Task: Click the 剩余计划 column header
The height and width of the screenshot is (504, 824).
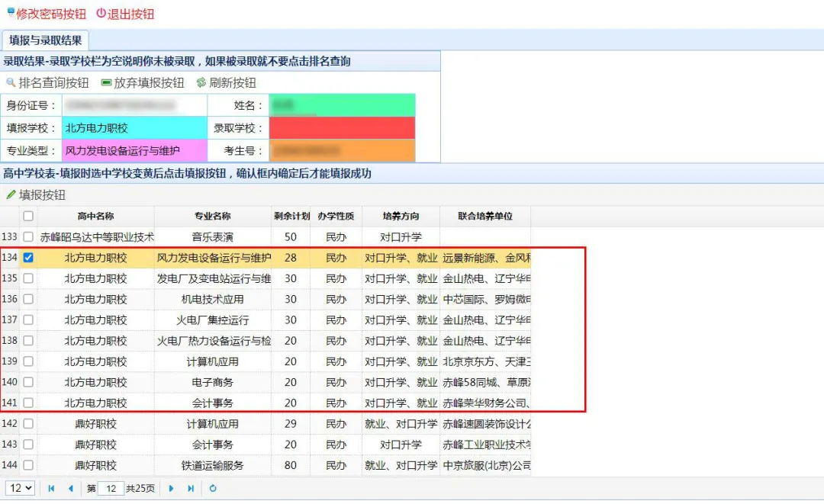Action: 291,216
